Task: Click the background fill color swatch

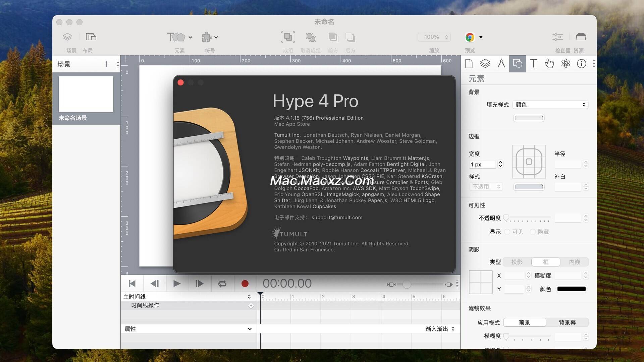Action: coord(529,118)
